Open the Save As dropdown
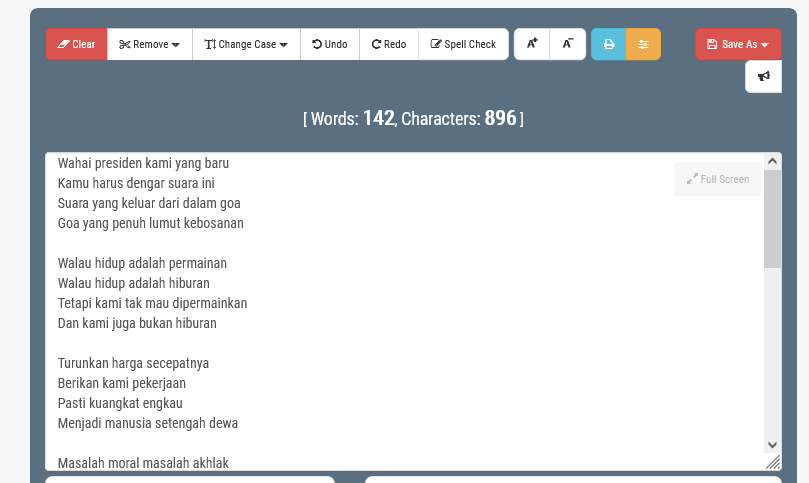 [x=737, y=44]
